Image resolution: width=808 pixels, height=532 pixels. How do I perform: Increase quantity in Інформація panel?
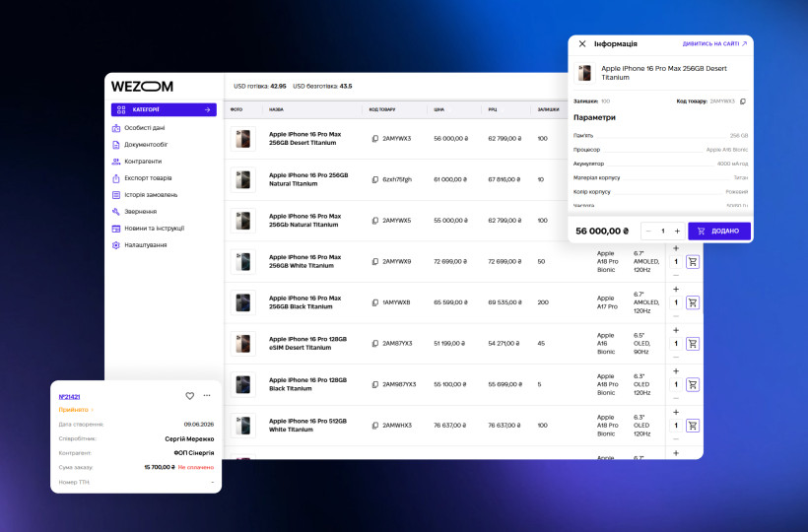pyautogui.click(x=678, y=232)
